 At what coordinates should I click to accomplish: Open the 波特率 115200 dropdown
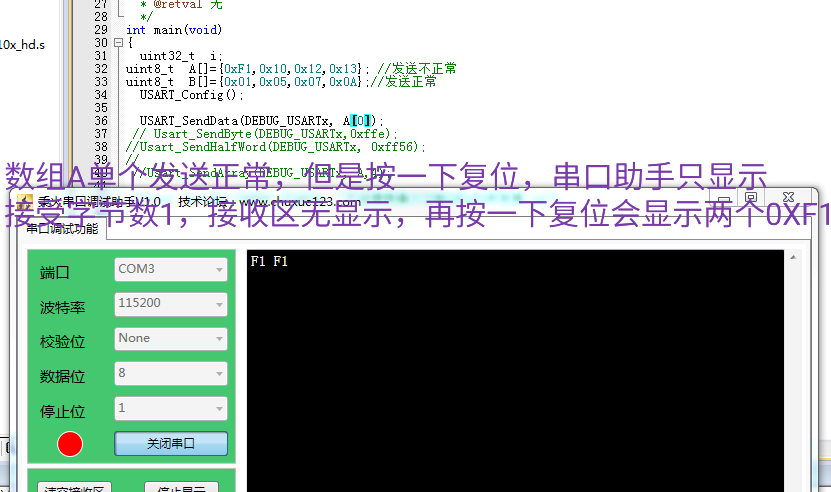pyautogui.click(x=170, y=303)
